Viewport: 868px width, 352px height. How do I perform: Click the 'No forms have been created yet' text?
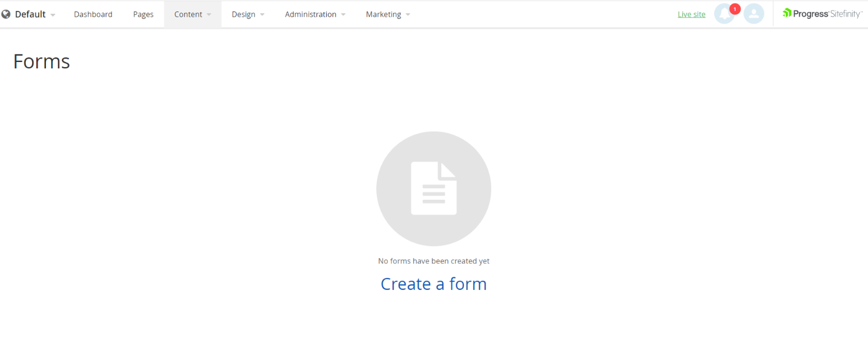click(434, 261)
